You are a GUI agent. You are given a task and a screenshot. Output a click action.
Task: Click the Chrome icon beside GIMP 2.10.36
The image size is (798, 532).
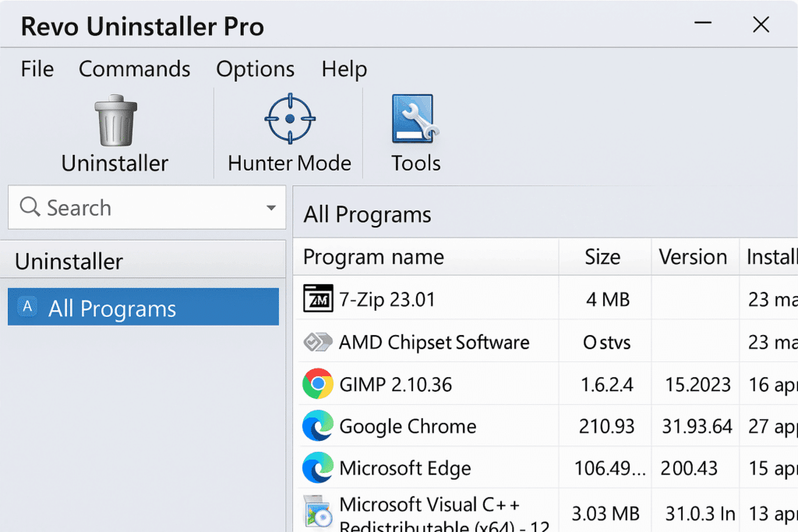[318, 383]
